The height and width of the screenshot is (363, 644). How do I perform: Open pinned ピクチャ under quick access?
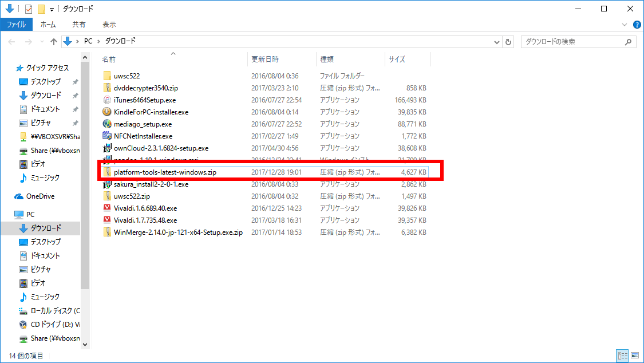41,123
